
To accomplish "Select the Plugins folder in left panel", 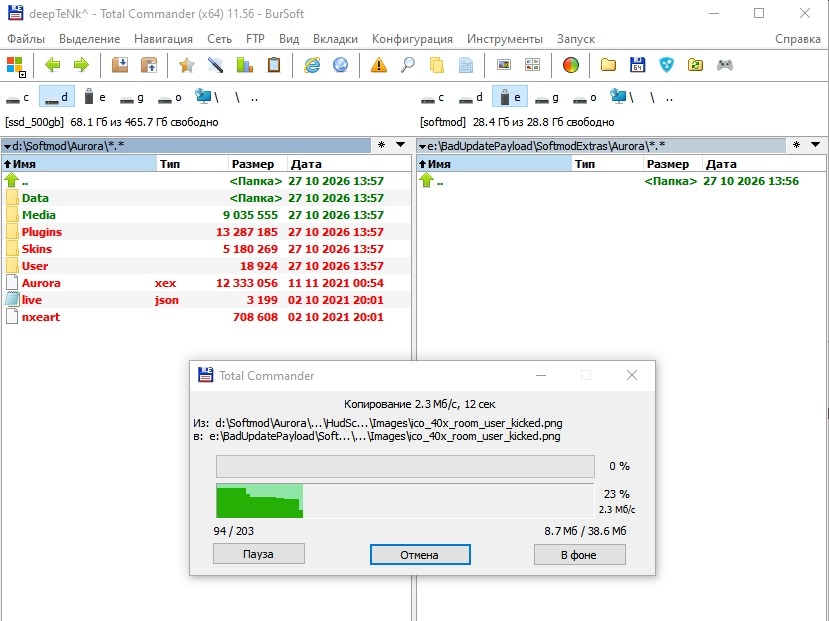I will coord(206,232).
